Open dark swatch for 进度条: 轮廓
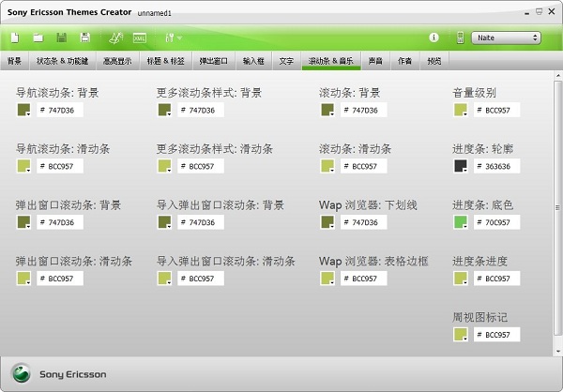Screen dimensions: 563x392 pyautogui.click(x=461, y=166)
